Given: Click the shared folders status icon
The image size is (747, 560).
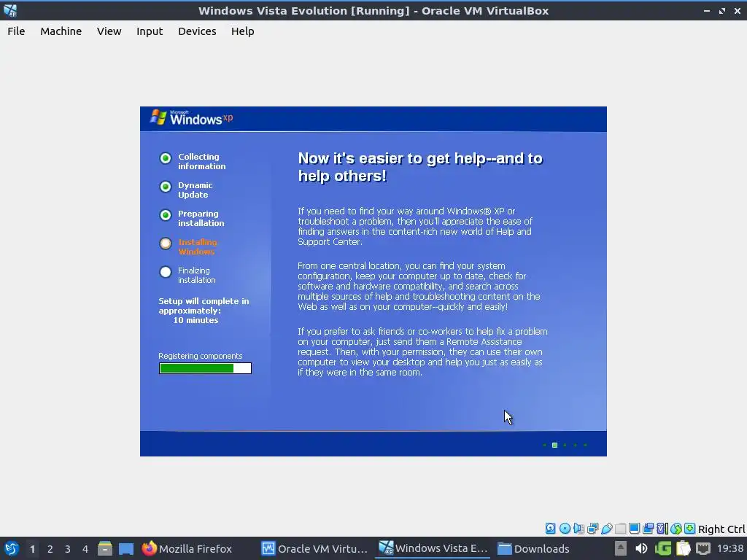Looking at the screenshot, I should pyautogui.click(x=620, y=528).
